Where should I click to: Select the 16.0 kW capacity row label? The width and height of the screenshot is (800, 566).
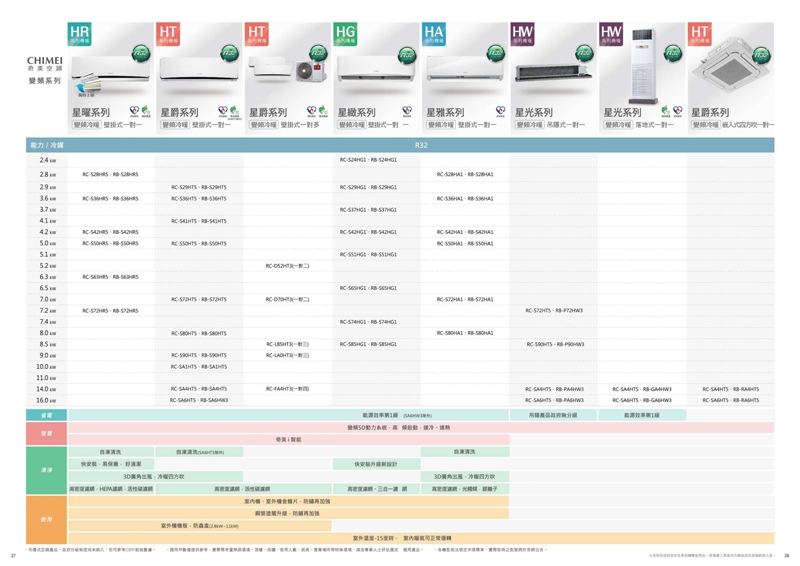point(47,400)
